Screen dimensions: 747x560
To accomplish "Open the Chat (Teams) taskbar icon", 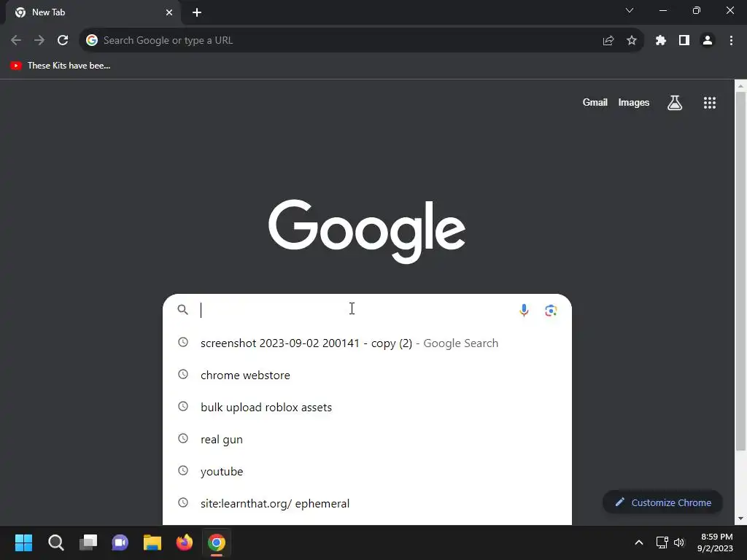I will 120,542.
